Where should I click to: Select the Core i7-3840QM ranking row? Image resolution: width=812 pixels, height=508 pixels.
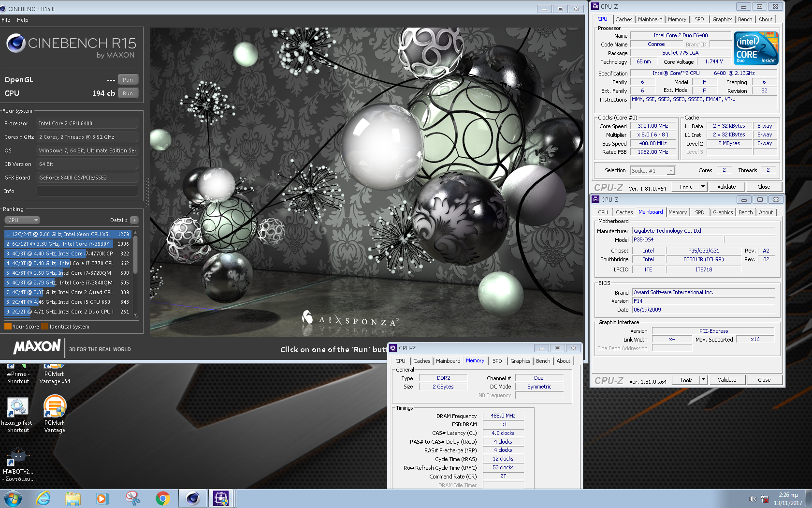pos(68,283)
